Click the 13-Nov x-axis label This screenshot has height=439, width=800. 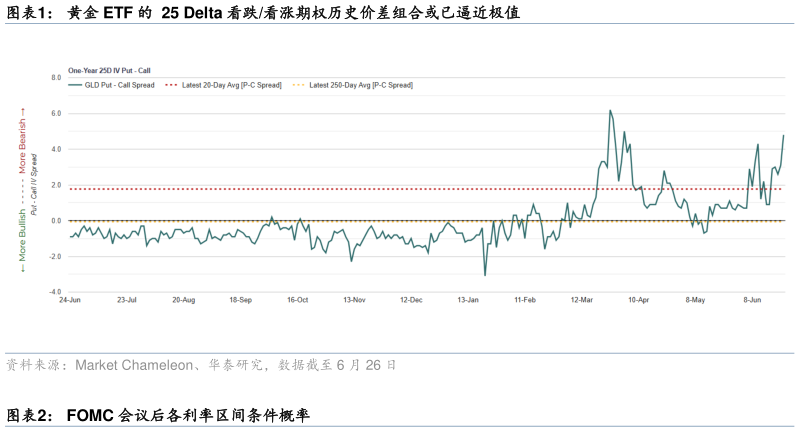354,300
